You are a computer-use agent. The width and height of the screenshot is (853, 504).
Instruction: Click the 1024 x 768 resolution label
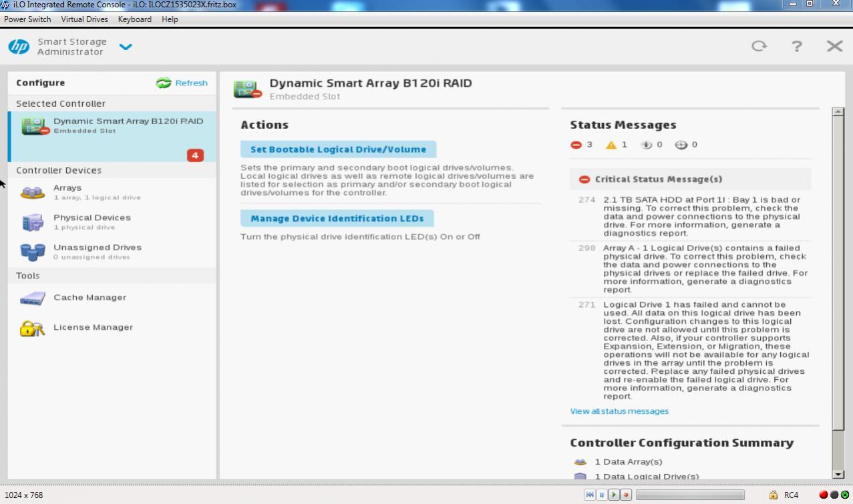tap(23, 495)
